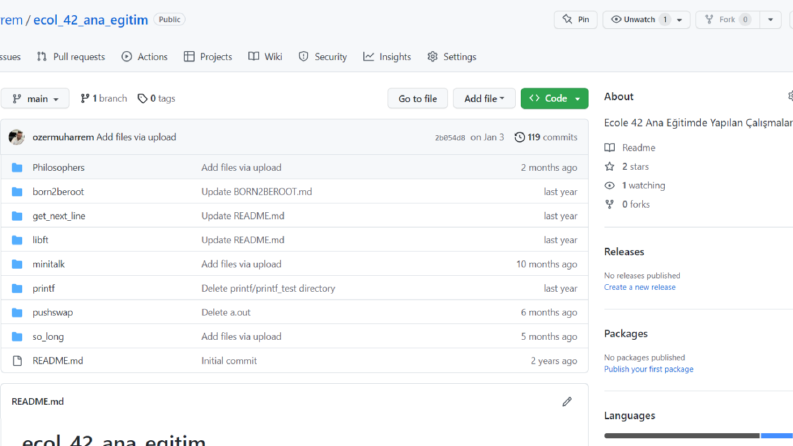Open commit hash 2b054d8
793x446 pixels.
pyautogui.click(x=450, y=138)
